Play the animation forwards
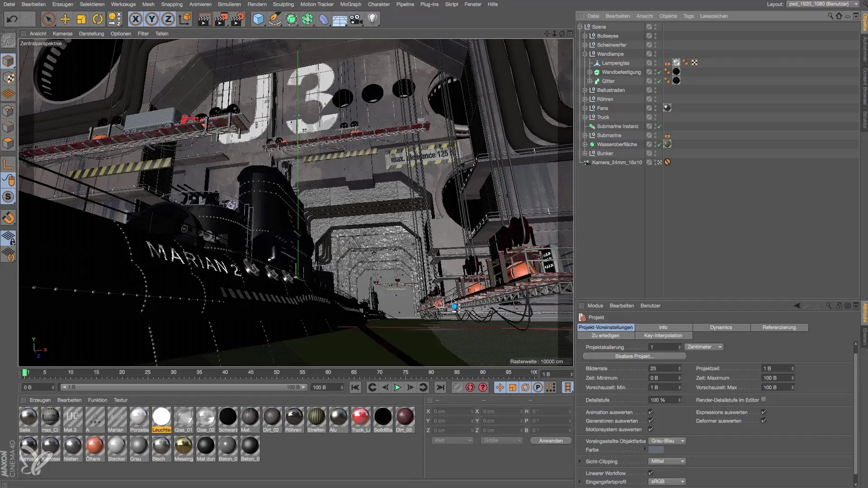The width and height of the screenshot is (868, 488). [397, 387]
